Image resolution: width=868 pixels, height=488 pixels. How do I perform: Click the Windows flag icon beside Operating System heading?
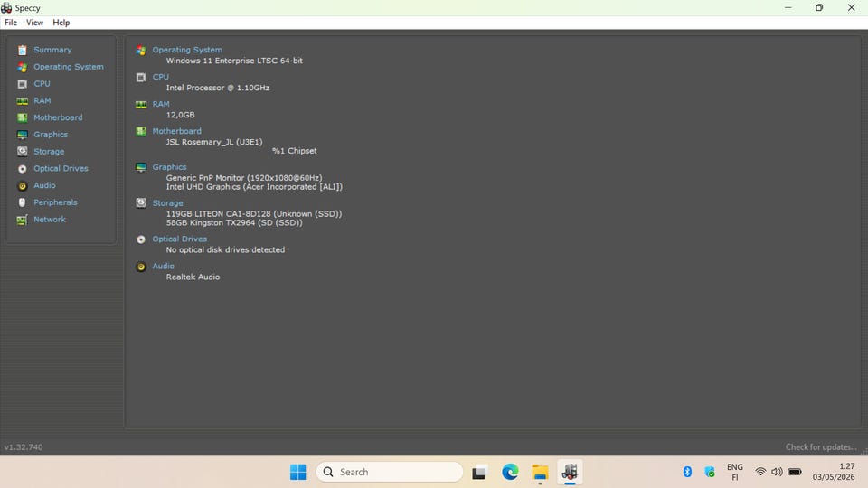[141, 51]
